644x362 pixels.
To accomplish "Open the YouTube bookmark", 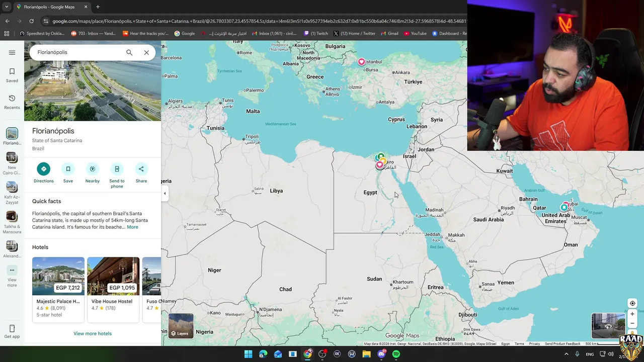I will coord(415,34).
